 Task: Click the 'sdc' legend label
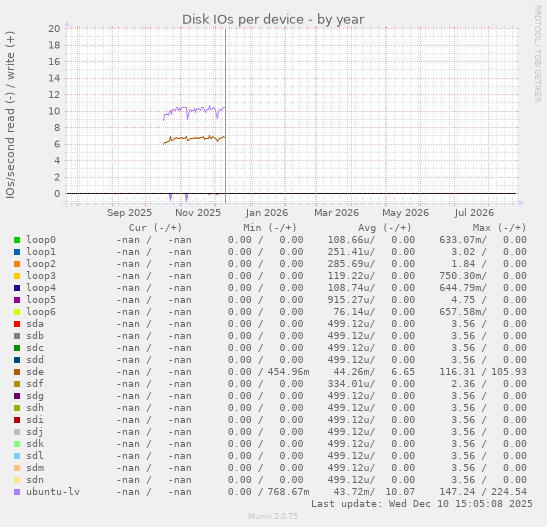(35, 348)
